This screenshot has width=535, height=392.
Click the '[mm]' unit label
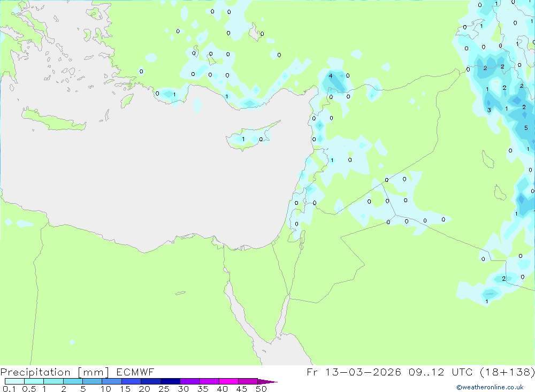[94, 372]
